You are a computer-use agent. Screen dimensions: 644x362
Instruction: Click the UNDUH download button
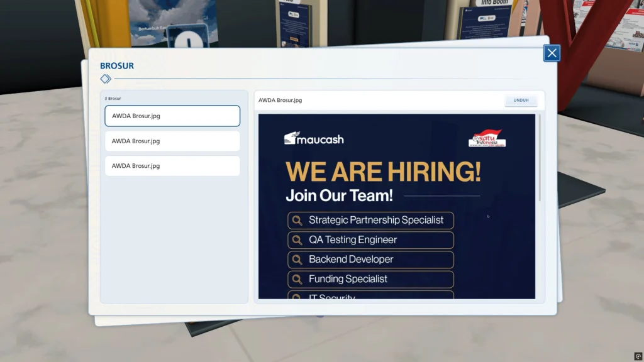tap(521, 101)
